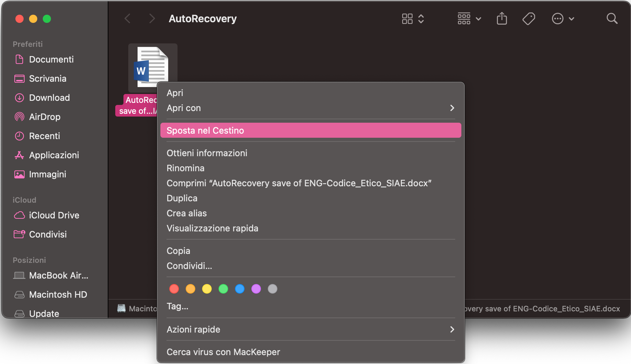
Task: Select the AutoRecovery Word document thumbnail
Action: [x=153, y=67]
